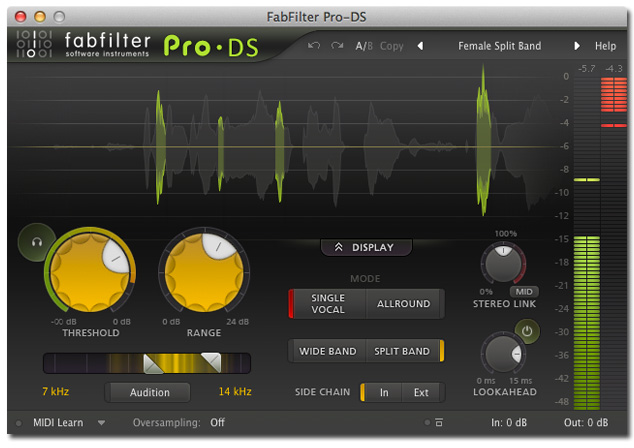The width and height of the screenshot is (634, 448).
Task: Close the window with red button
Action: [20, 17]
